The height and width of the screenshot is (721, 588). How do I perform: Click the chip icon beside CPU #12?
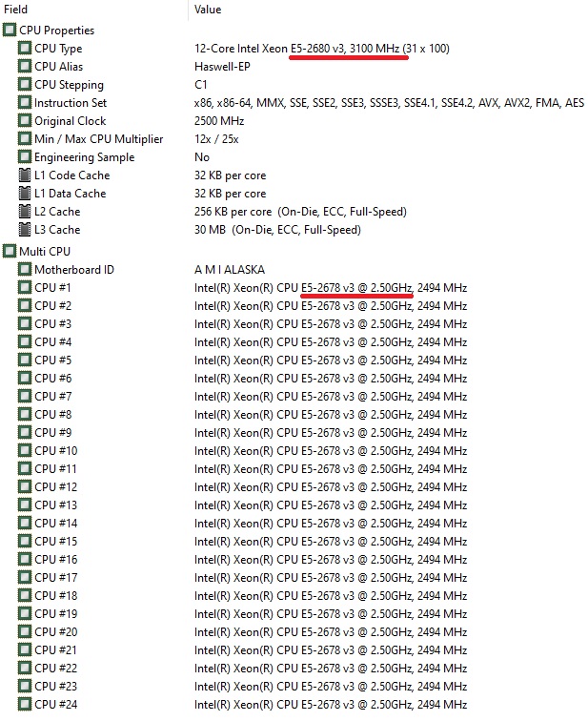click(x=25, y=486)
